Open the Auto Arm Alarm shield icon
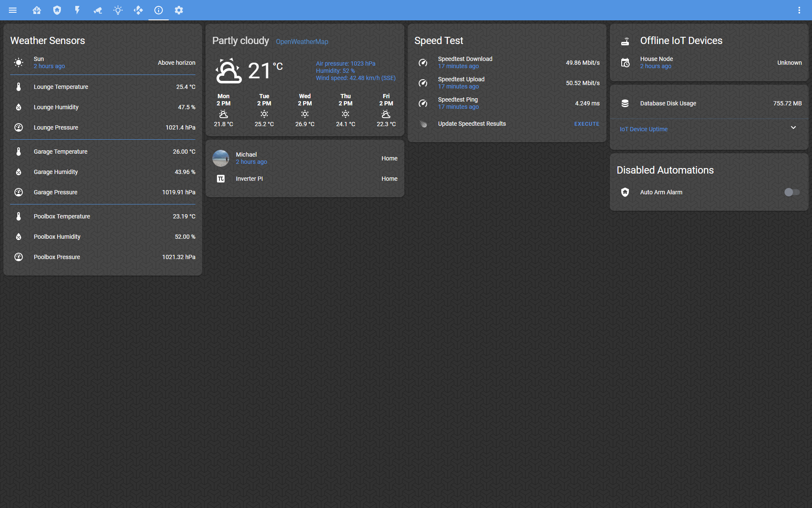 point(625,192)
